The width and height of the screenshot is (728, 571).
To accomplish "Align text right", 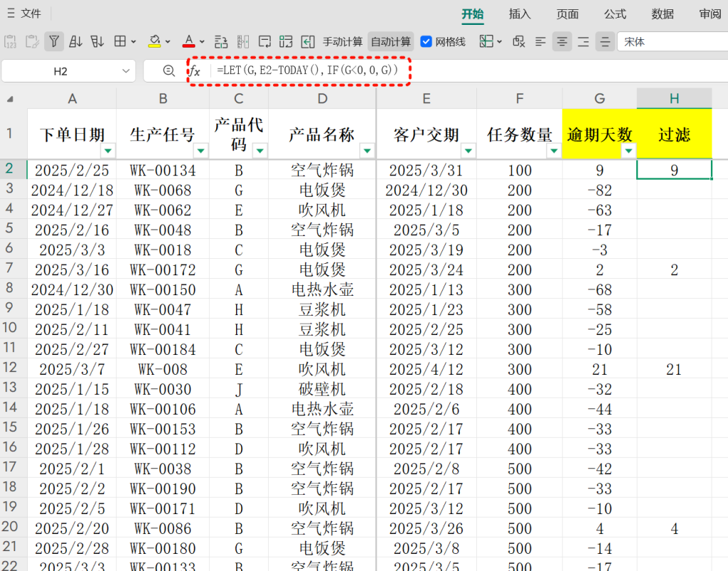I will pyautogui.click(x=584, y=42).
